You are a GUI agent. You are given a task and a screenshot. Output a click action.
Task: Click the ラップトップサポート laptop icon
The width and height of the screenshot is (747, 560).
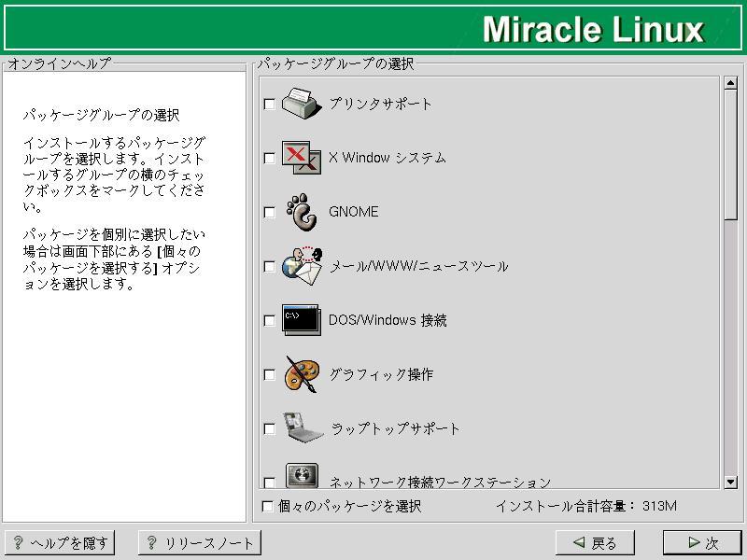pyautogui.click(x=303, y=427)
